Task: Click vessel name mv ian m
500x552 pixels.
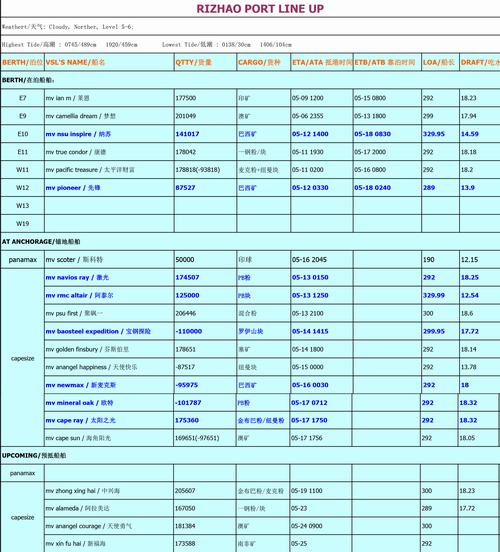Action: 67,98
